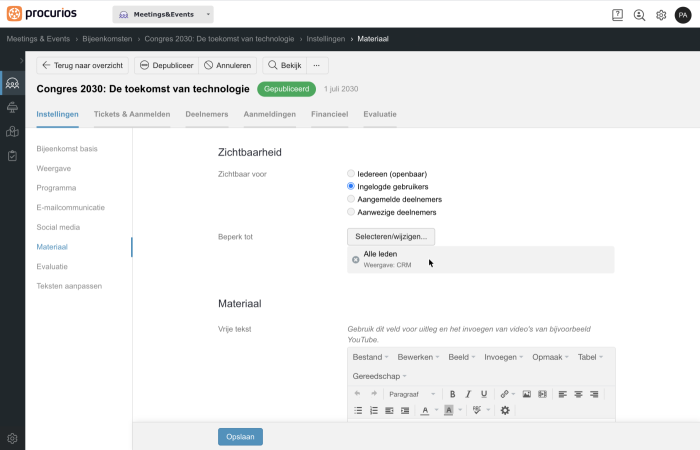Click the underline formatting icon
Image resolution: width=700 pixels, height=450 pixels.
click(x=483, y=394)
